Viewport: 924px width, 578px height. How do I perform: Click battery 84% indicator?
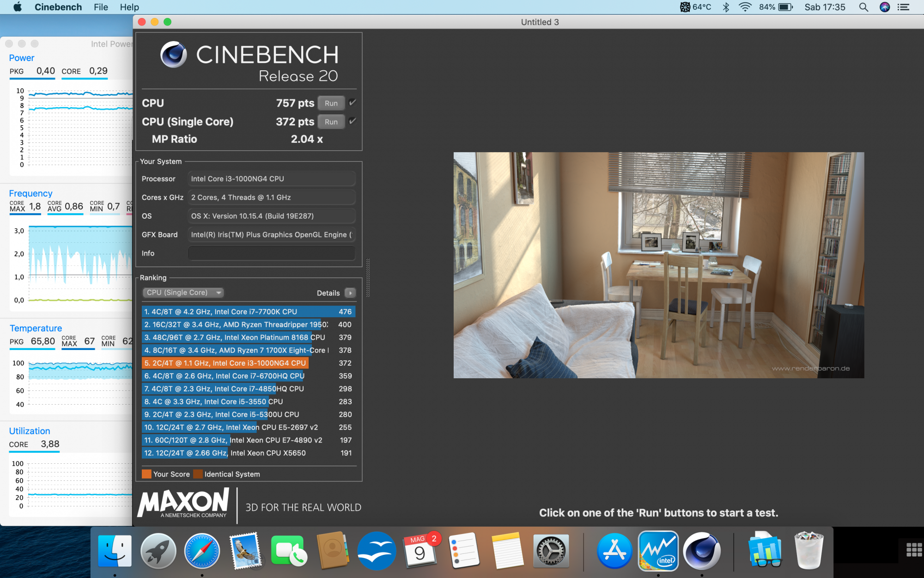tap(776, 7)
